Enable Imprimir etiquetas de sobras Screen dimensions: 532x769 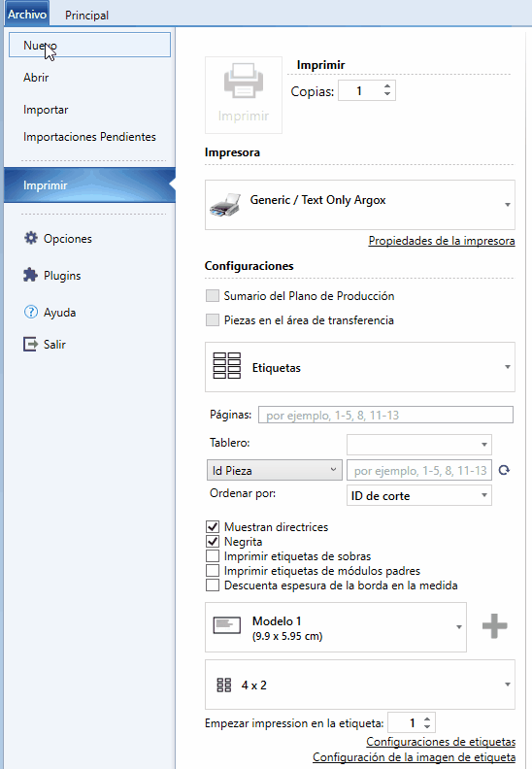coord(213,556)
